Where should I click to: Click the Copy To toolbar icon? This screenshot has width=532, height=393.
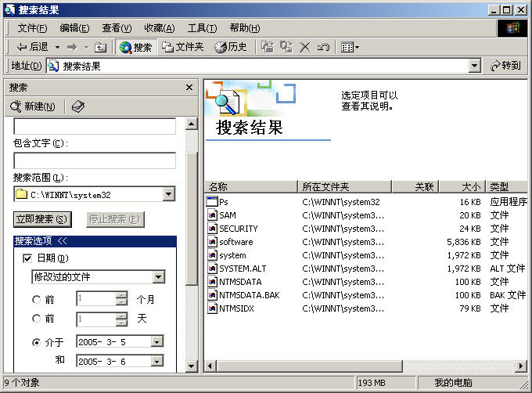tap(286, 47)
